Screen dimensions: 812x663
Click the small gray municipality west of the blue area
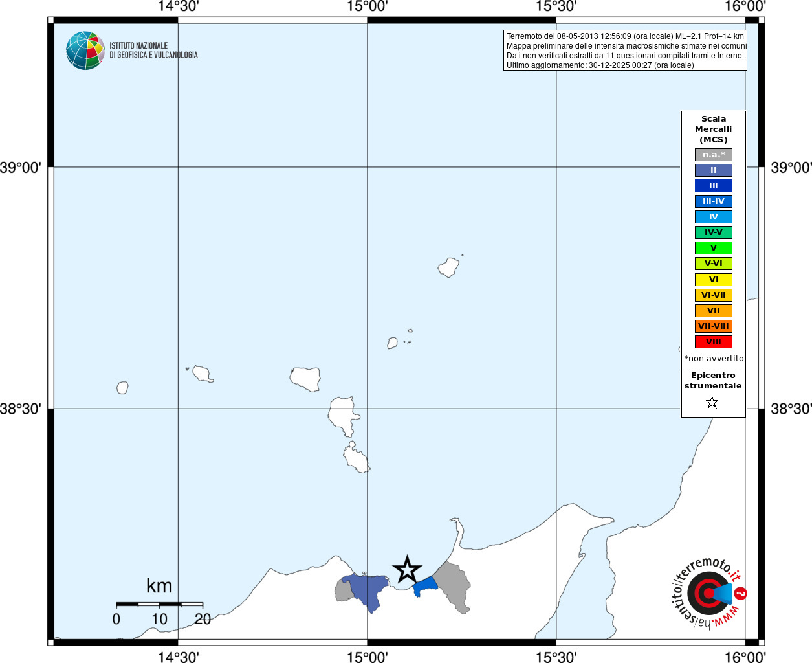click(x=344, y=590)
